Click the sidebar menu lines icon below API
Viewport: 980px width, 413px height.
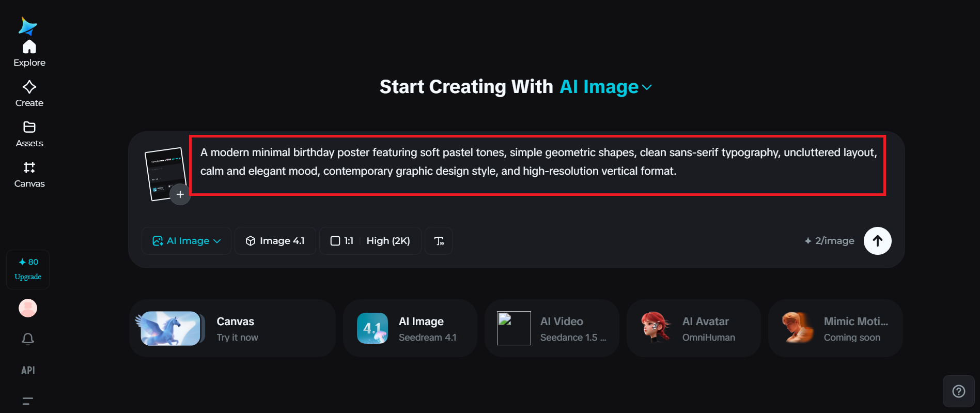pos(28,401)
